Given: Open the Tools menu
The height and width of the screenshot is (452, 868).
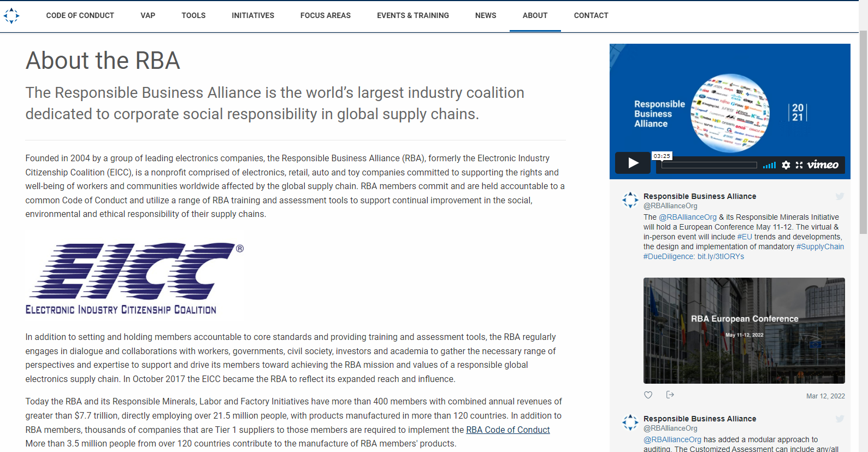Looking at the screenshot, I should 193,15.
